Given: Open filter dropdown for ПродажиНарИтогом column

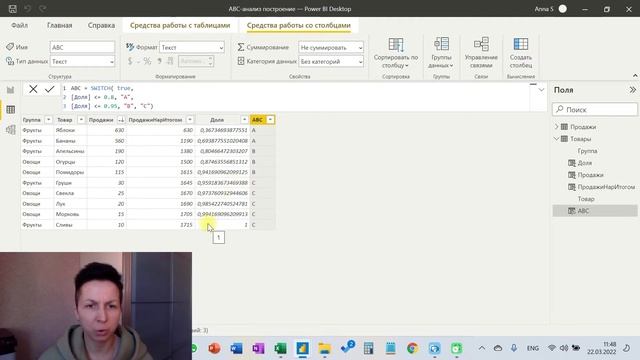Looking at the screenshot, I should point(190,120).
